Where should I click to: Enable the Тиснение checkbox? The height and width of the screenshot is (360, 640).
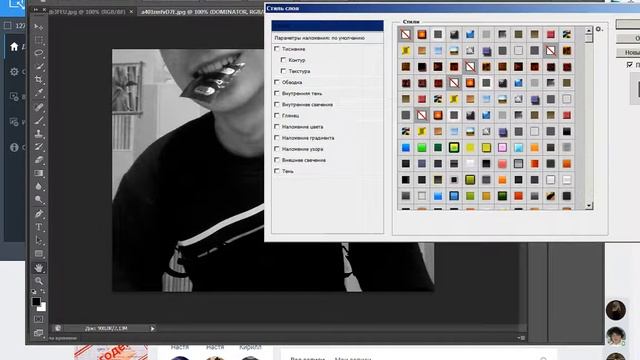tap(277, 49)
